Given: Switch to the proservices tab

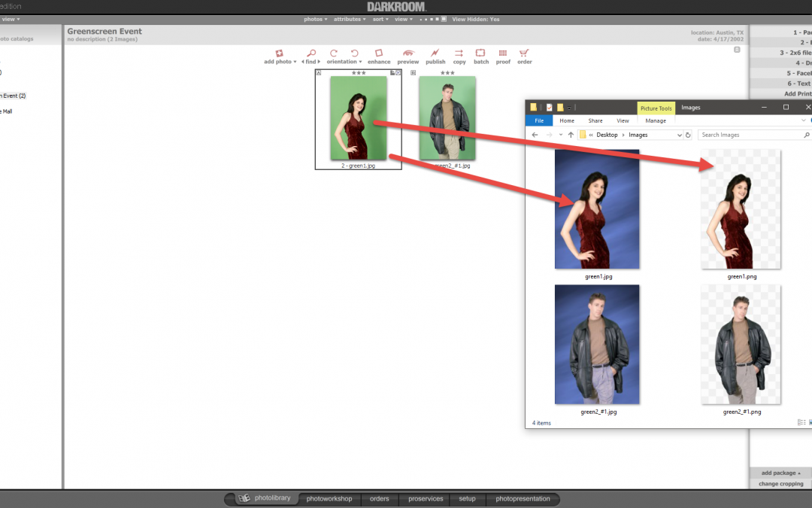Looking at the screenshot, I should pyautogui.click(x=426, y=499).
